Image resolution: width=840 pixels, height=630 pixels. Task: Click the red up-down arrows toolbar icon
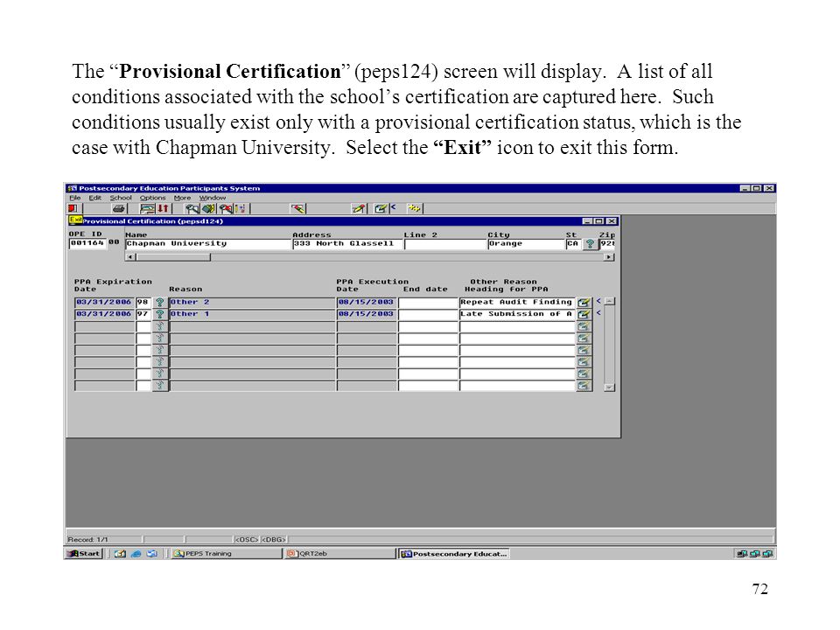163,208
